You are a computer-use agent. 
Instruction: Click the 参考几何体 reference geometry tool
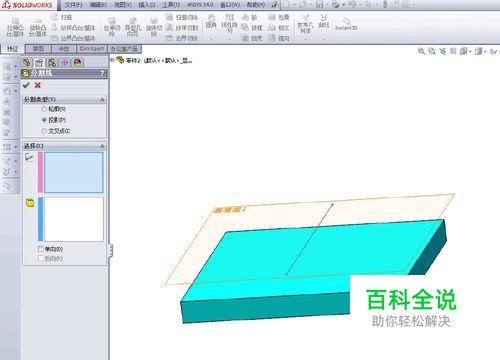(x=305, y=24)
